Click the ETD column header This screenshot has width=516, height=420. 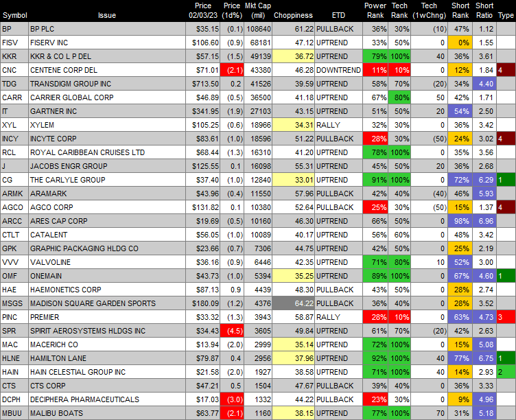(338, 16)
